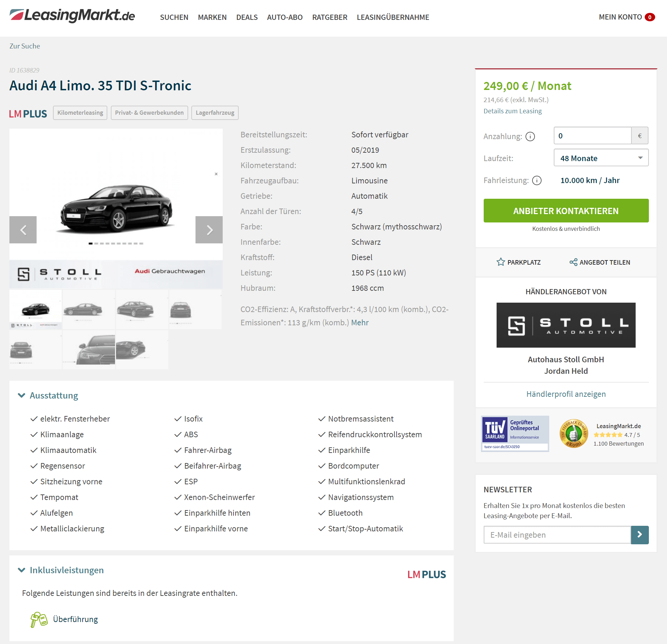Select second car side-view thumbnail
The width and height of the screenshot is (667, 644).
pyautogui.click(x=89, y=309)
